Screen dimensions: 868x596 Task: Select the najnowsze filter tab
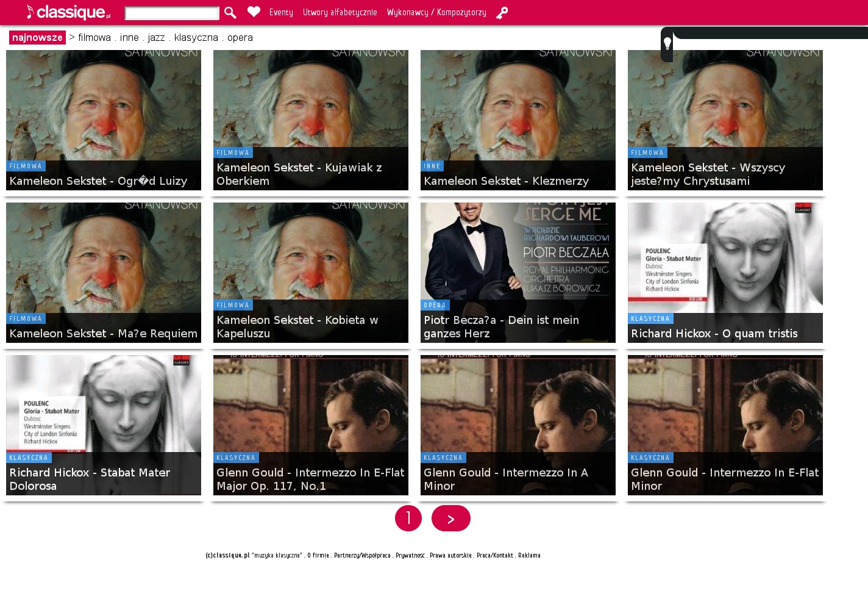[37, 38]
